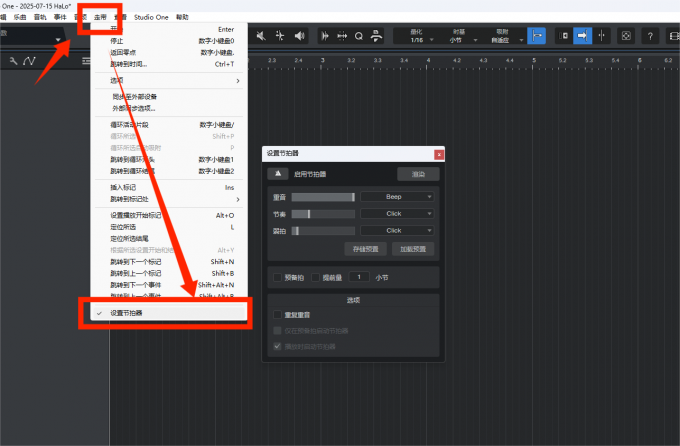Image resolution: width=680 pixels, height=446 pixels.
Task: Toggle the blue autoscroll arrow button
Action: pos(582,36)
